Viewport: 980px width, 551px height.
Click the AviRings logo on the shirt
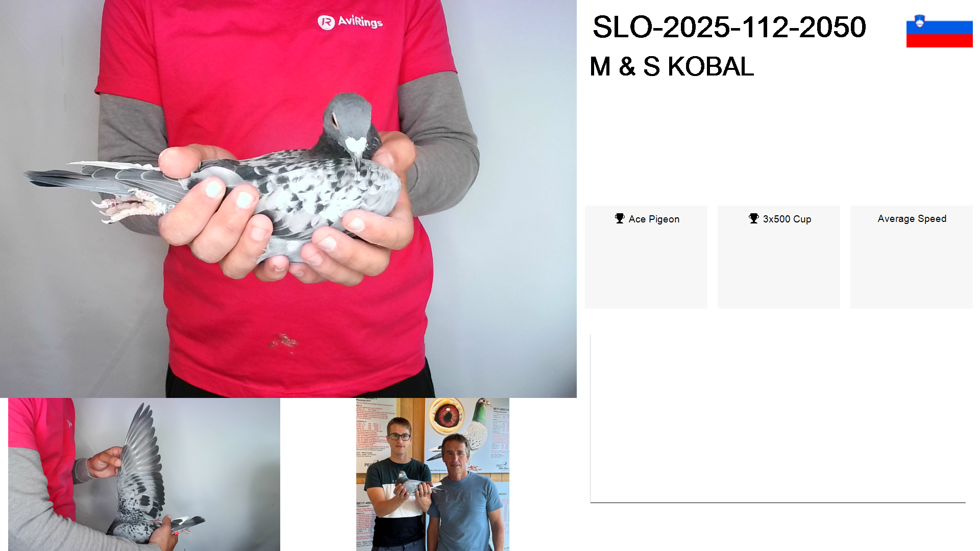[350, 22]
